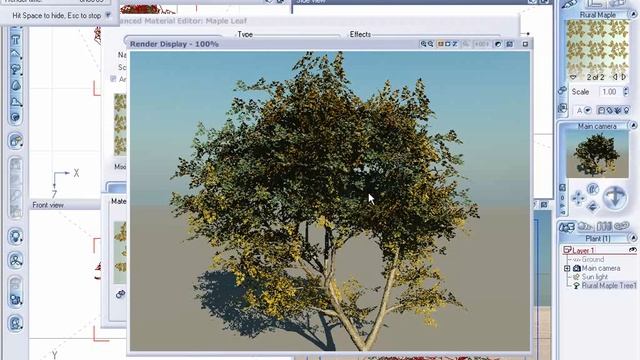Viewport: 640px width, 360px height.
Task: Click the Z-depth channel icon in Render Display
Action: 455,44
